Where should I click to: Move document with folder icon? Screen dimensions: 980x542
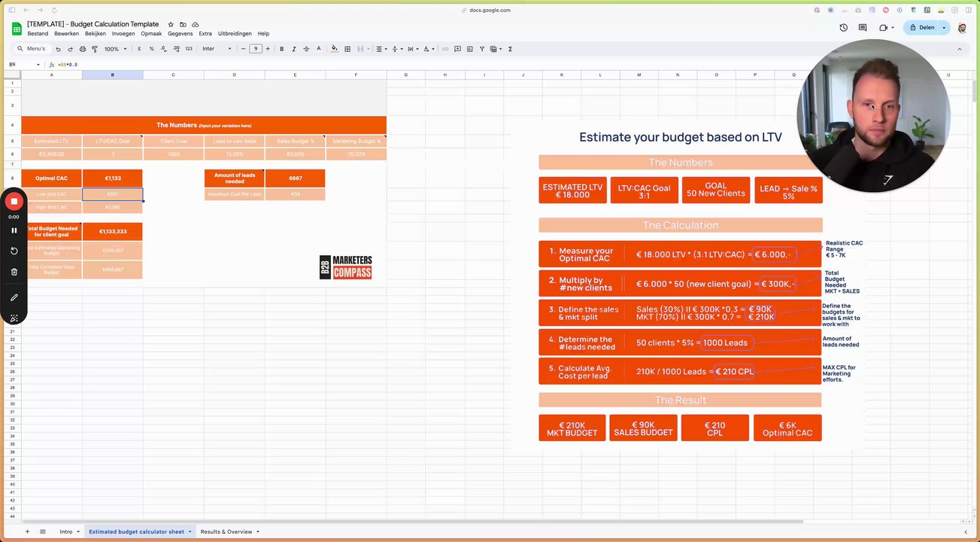point(183,25)
